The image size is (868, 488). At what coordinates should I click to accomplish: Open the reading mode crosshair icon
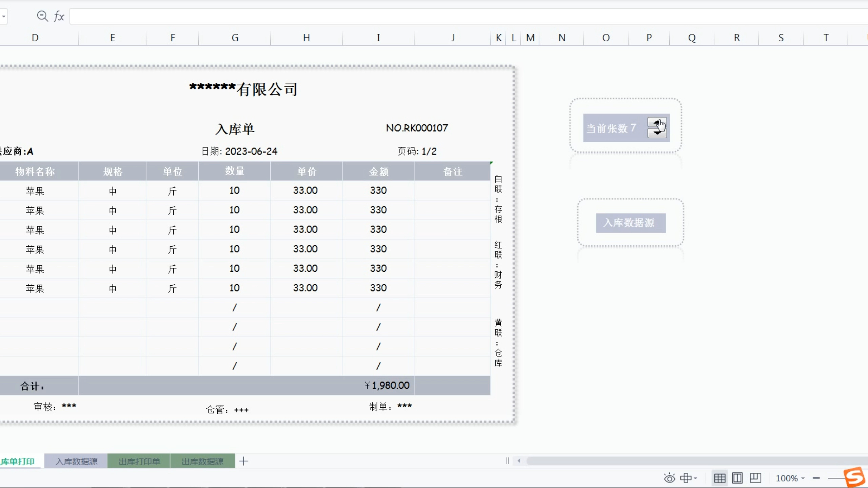tap(686, 478)
